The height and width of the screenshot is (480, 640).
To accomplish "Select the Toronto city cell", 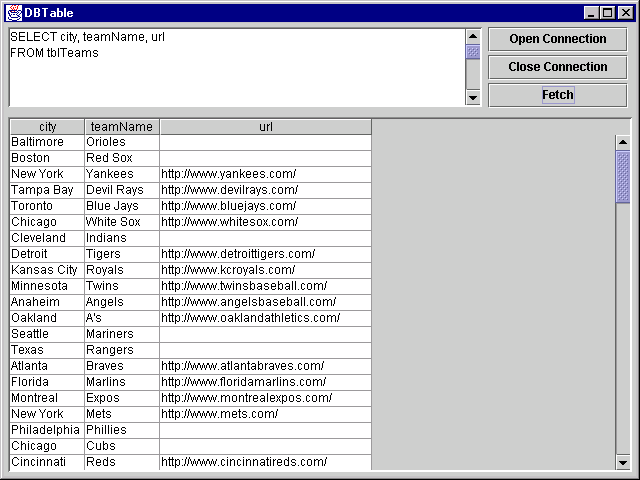I will [x=47, y=206].
